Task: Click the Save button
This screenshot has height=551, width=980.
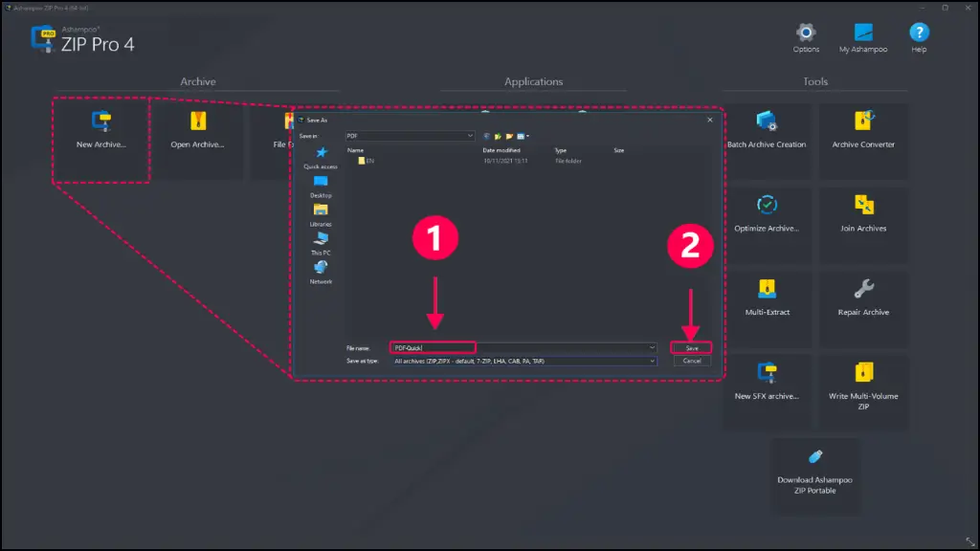Action: tap(691, 348)
